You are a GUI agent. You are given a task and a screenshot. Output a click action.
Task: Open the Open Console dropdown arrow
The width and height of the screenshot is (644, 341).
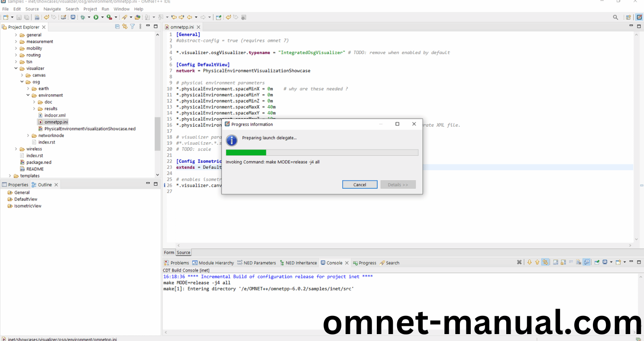[625, 262]
